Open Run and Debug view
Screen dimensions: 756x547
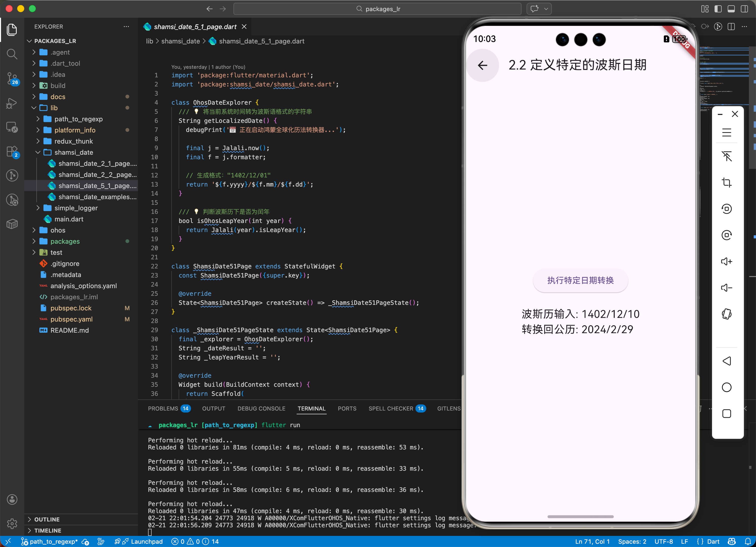click(12, 103)
